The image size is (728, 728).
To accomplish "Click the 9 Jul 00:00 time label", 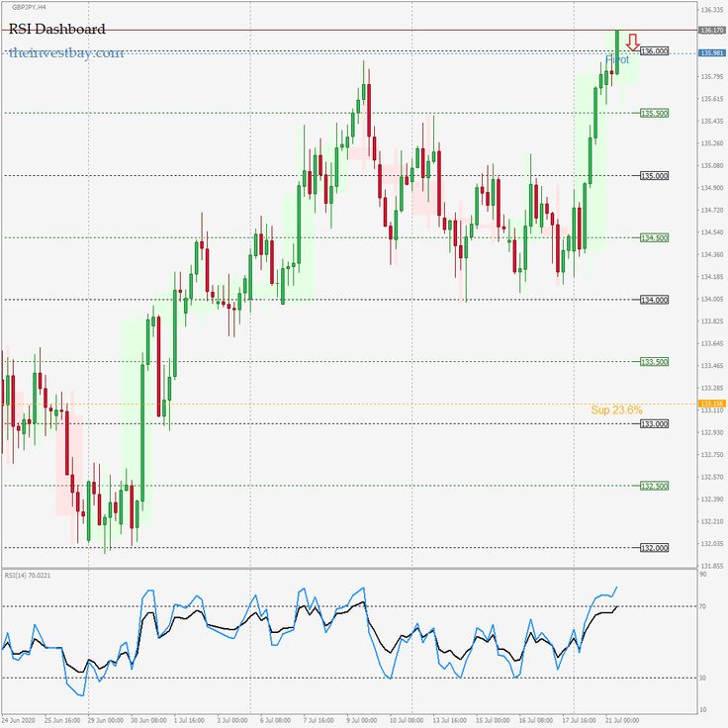I will coord(362,720).
